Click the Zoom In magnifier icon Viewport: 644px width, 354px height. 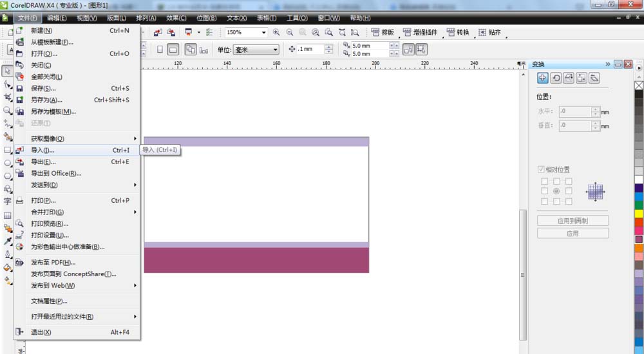(276, 32)
